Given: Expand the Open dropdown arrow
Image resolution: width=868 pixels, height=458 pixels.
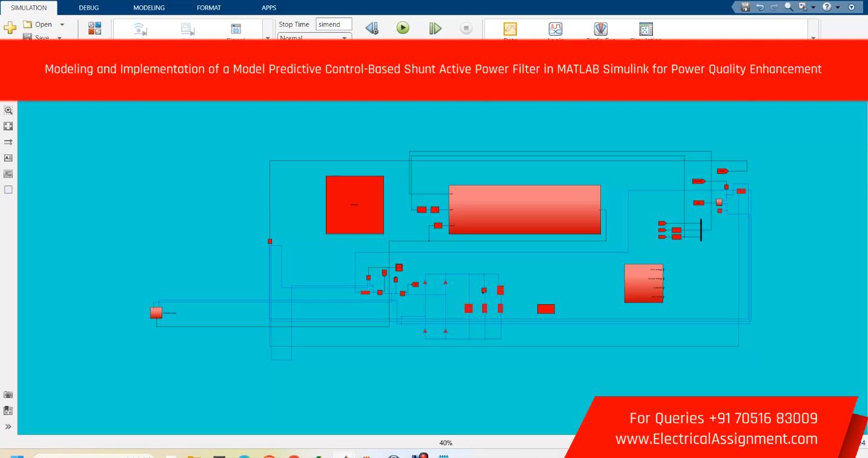Looking at the screenshot, I should (62, 24).
